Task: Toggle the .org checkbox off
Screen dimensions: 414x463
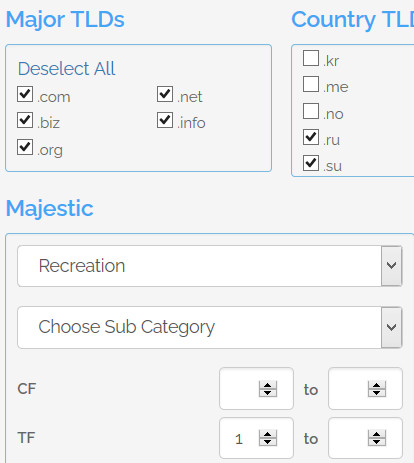Action: point(25,147)
